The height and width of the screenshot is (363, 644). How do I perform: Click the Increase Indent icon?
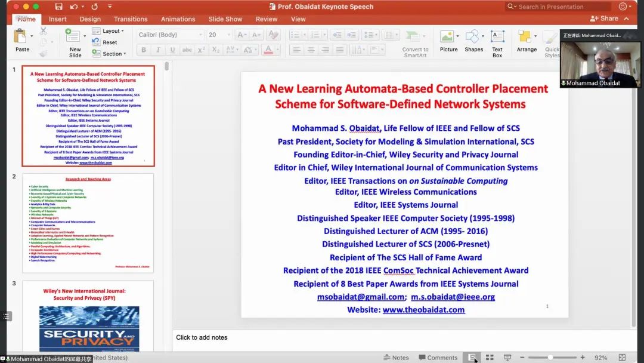point(352,35)
